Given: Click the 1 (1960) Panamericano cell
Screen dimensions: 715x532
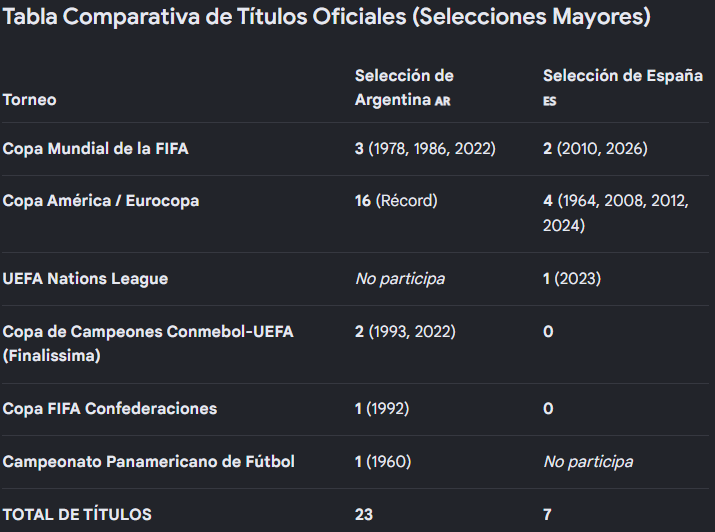Looking at the screenshot, I should [x=383, y=462].
